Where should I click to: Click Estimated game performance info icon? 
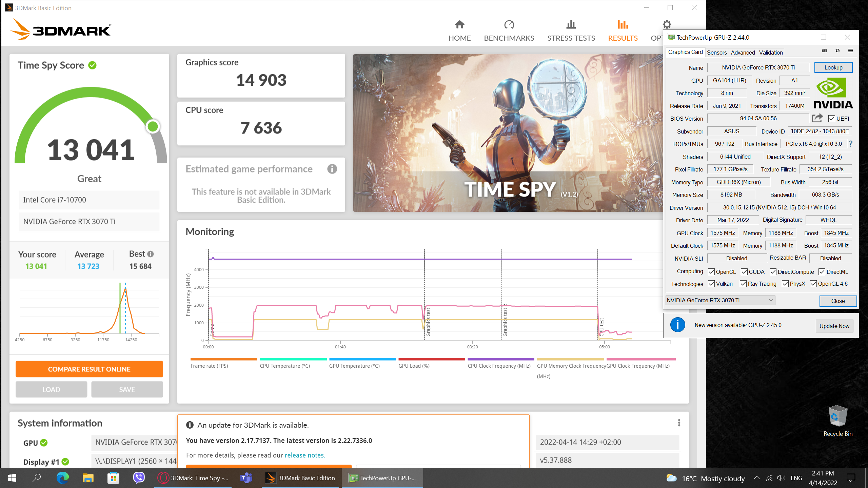pos(332,169)
